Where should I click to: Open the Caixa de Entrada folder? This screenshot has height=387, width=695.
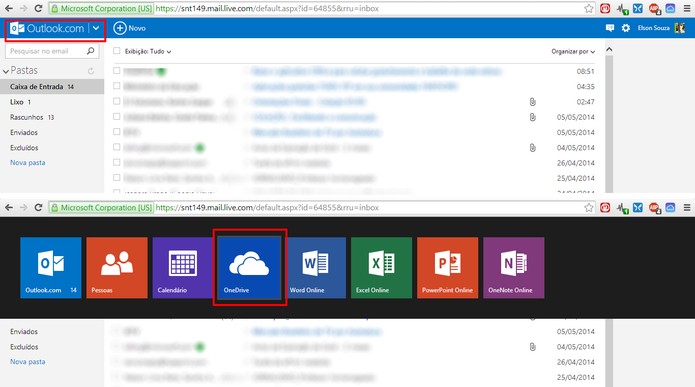(52, 87)
